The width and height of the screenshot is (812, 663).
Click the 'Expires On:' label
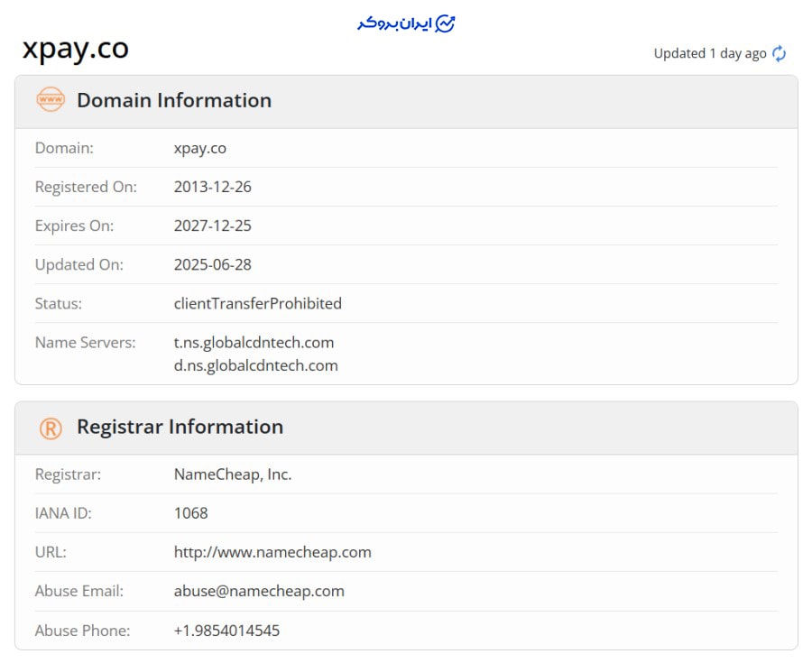click(74, 226)
